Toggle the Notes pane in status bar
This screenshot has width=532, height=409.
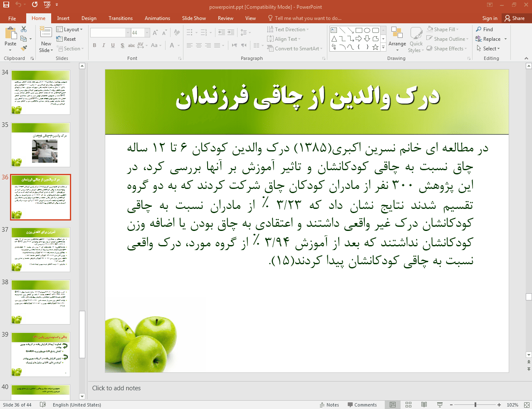(x=329, y=405)
